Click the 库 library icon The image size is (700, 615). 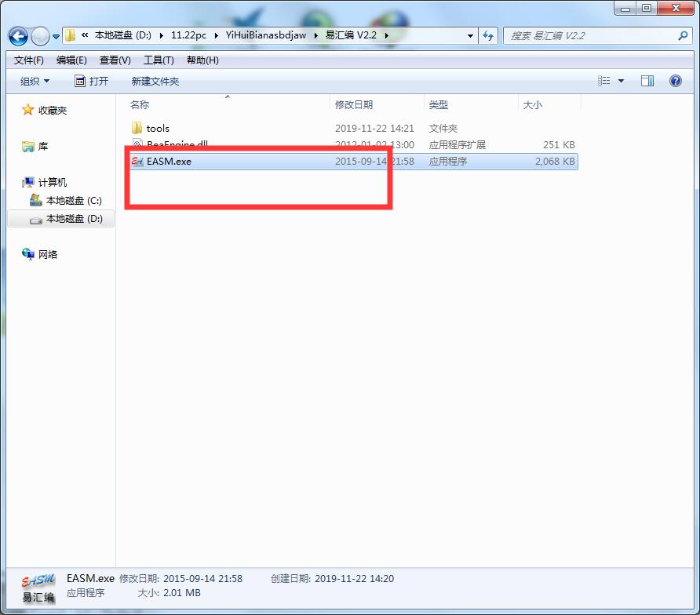coord(28,147)
